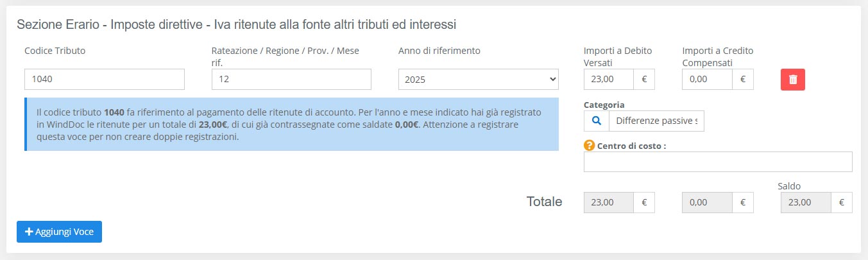Click the plus icon in Aggiungi Voce
Screen dimensions: 868x260
[x=29, y=232]
